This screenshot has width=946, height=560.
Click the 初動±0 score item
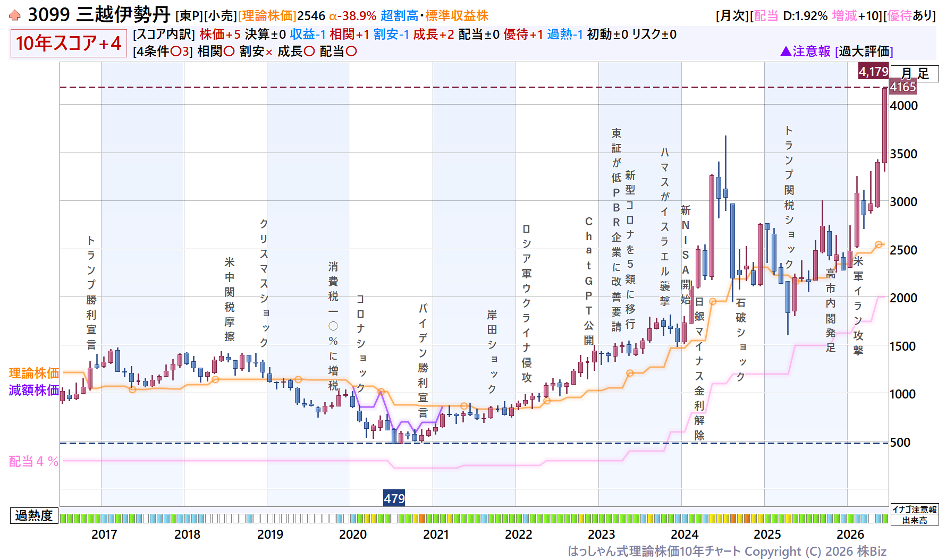607,35
